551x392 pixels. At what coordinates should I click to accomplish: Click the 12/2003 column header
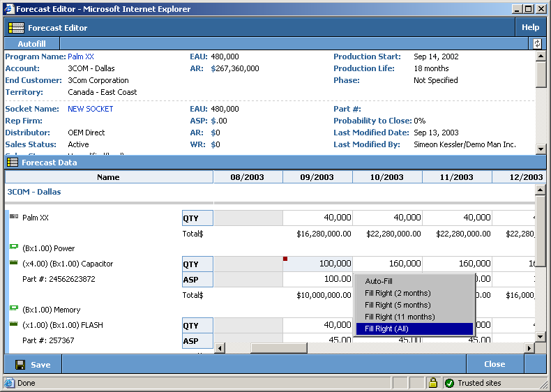tap(520, 177)
